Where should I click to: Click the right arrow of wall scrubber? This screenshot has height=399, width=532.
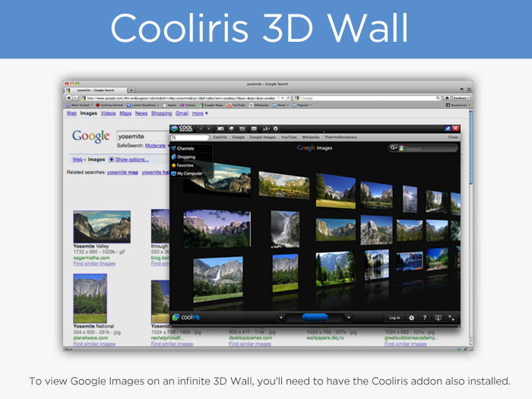coord(348,318)
